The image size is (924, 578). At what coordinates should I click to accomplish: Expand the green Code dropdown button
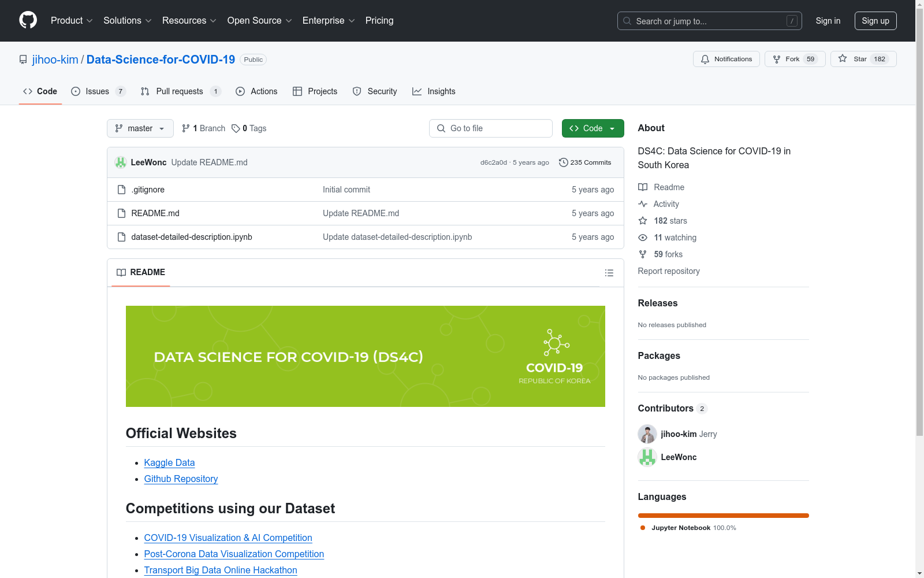click(593, 128)
